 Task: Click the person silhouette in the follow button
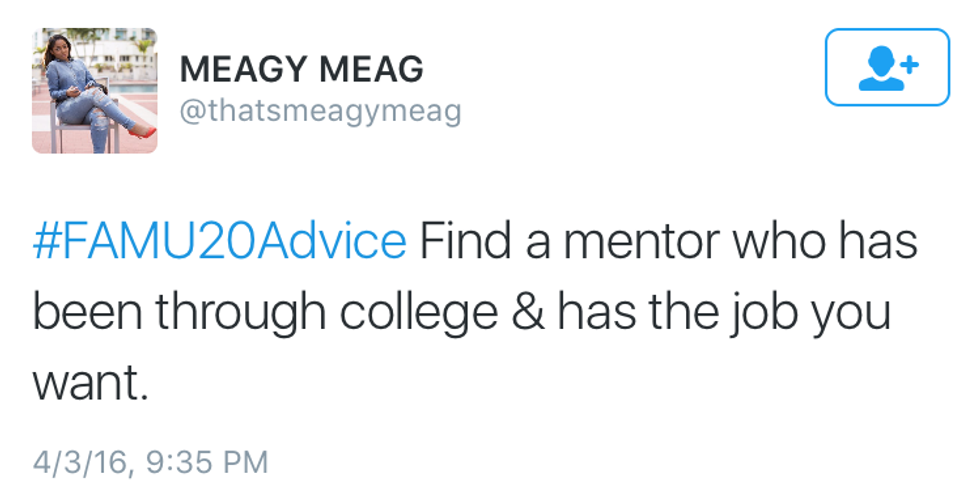pos(880,68)
